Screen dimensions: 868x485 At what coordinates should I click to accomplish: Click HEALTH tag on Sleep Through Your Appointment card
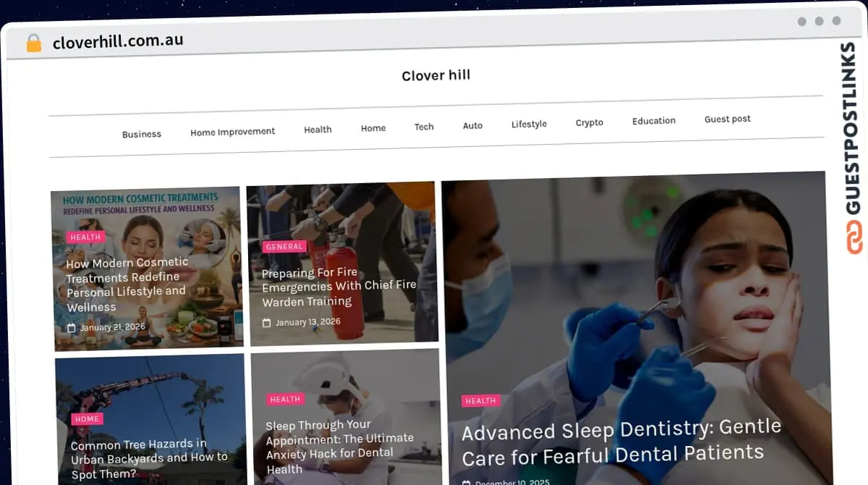285,399
